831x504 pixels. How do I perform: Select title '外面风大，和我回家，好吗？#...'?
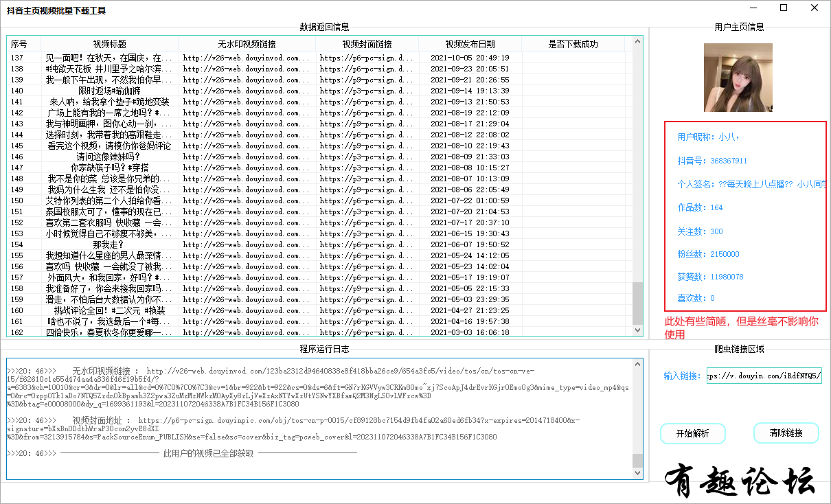pos(109,277)
